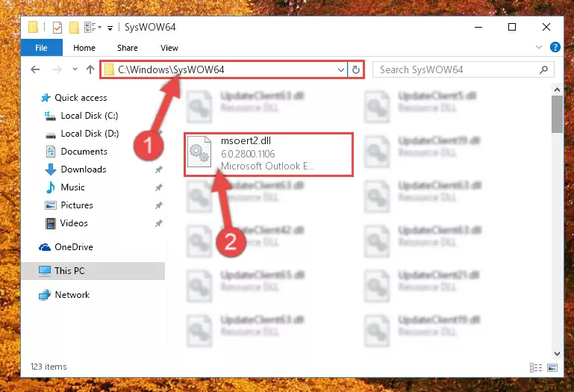
Task: Go forward with the right arrow
Action: point(57,69)
